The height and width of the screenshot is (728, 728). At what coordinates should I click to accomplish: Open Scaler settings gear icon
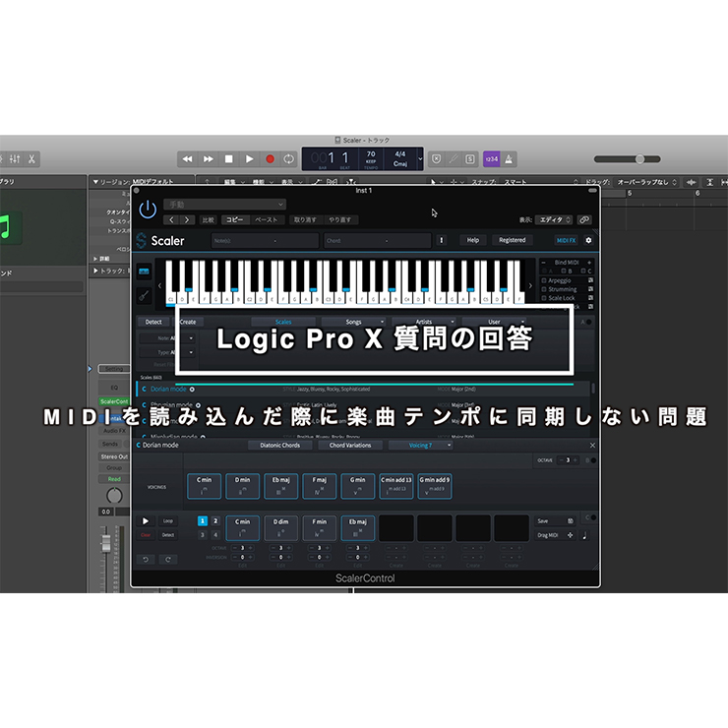[x=588, y=240]
